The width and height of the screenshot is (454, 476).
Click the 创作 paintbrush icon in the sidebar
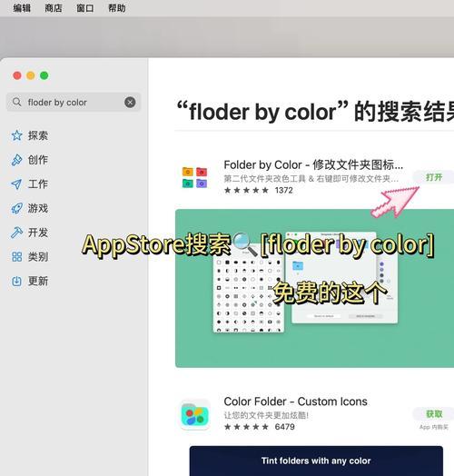point(16,160)
